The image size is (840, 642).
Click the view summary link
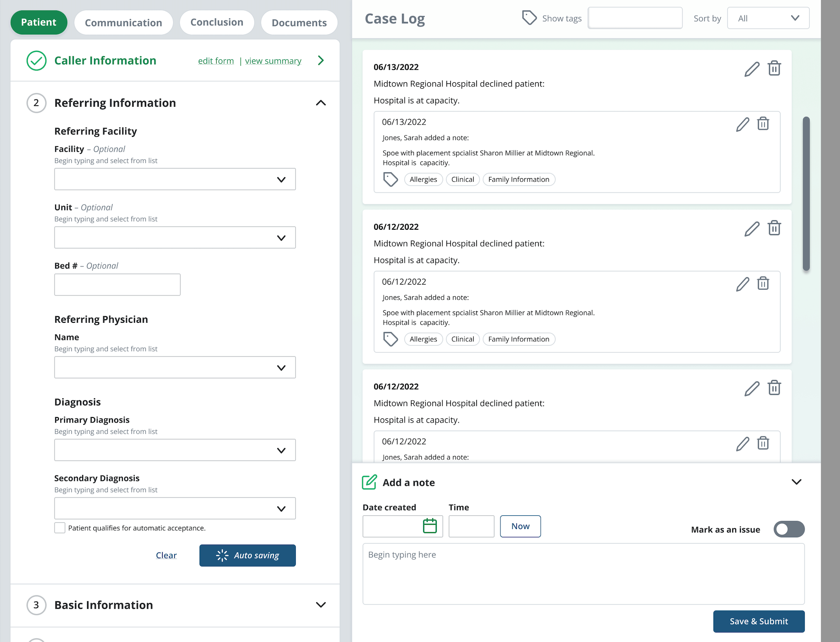click(x=273, y=61)
